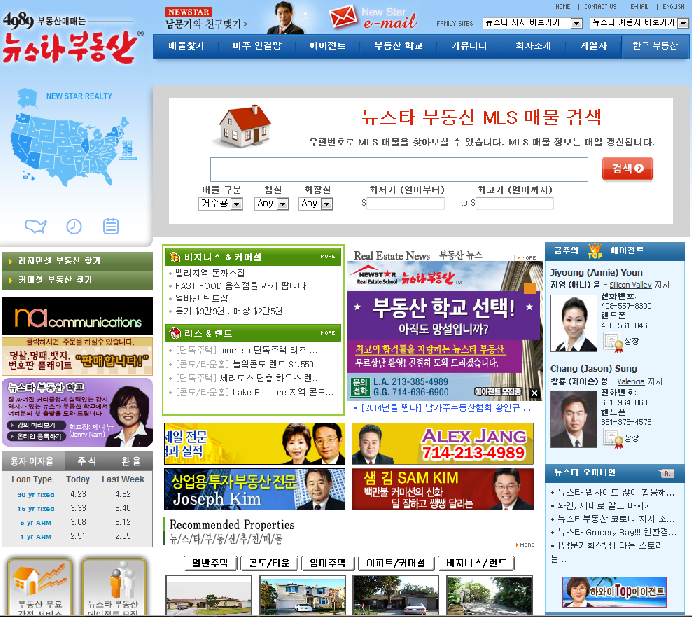Select the 콘도/타운 property tab
The width and height of the screenshot is (692, 617).
tap(269, 563)
